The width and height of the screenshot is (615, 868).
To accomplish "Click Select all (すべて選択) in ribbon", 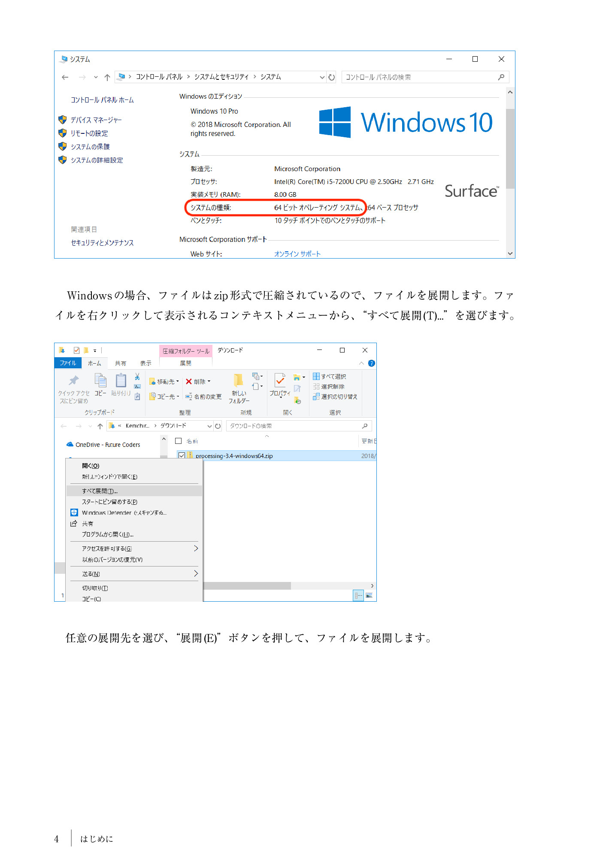I will [330, 376].
